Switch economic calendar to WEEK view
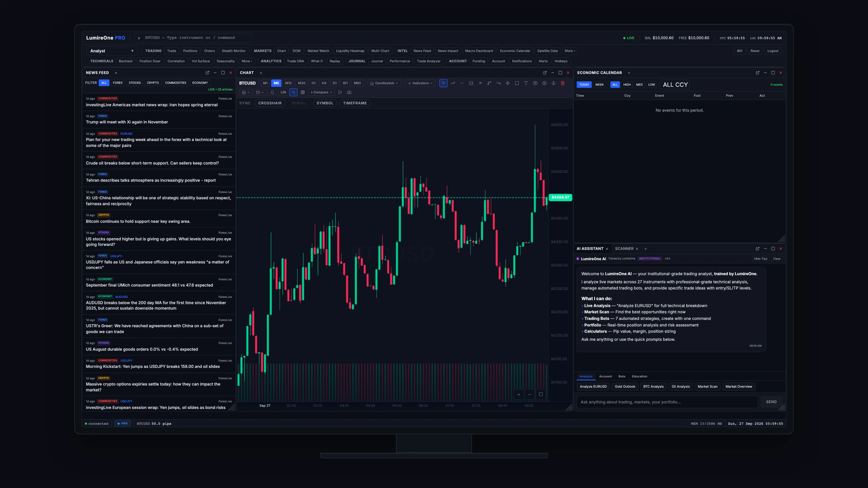The height and width of the screenshot is (488, 868). [599, 85]
